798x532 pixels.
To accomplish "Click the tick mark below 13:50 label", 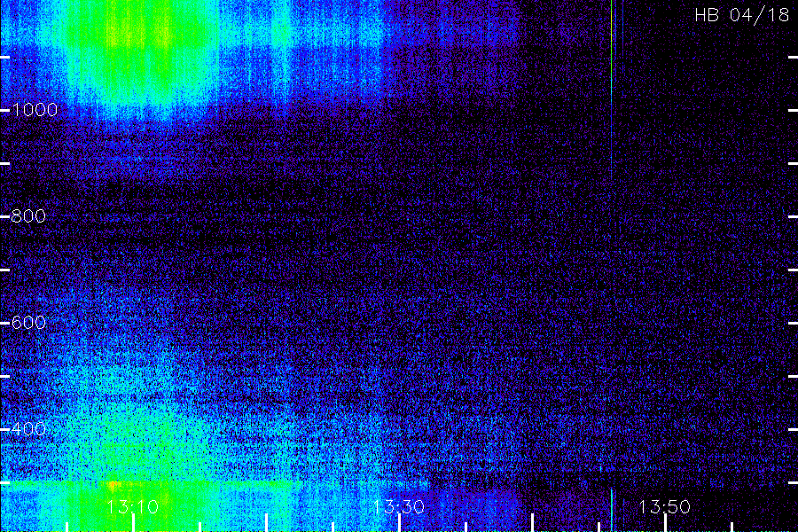I will (665, 523).
